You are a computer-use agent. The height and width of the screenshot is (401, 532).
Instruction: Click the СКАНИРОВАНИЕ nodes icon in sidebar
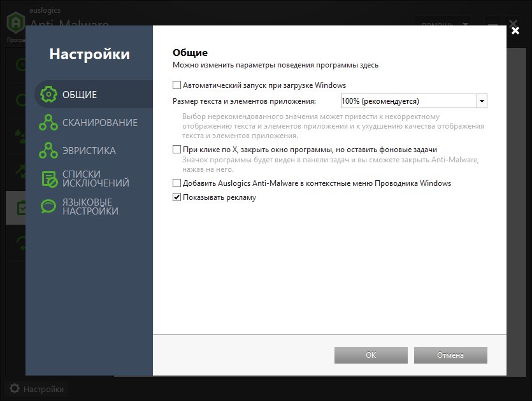coord(48,123)
